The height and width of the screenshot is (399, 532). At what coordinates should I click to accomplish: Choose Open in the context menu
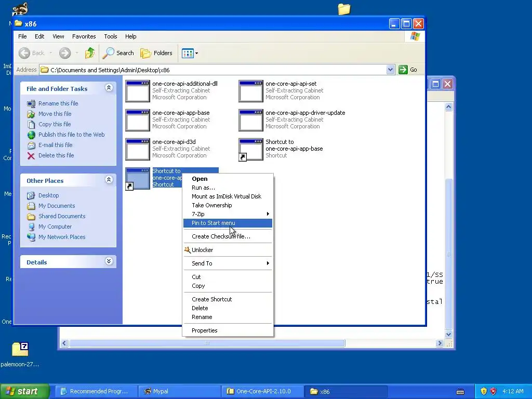pyautogui.click(x=228, y=179)
